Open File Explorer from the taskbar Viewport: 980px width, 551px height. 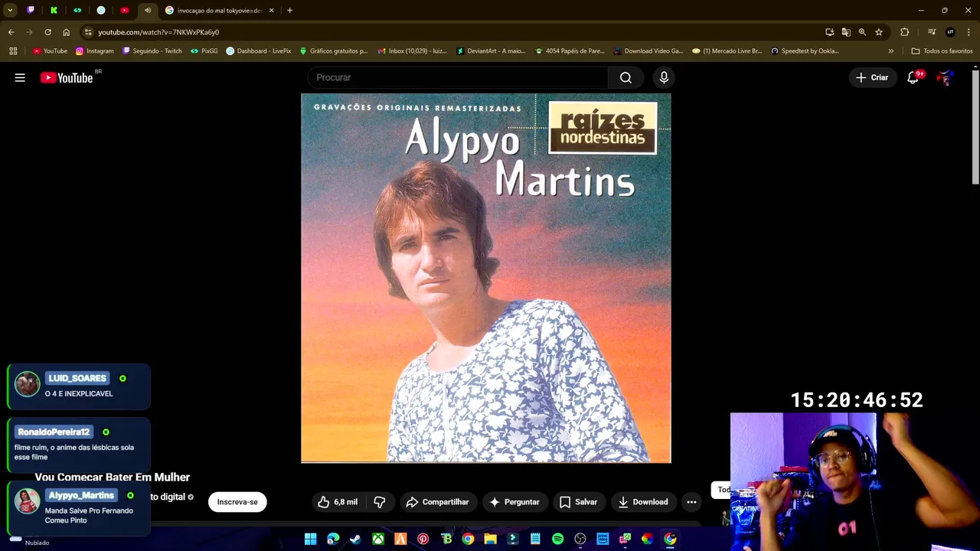[x=490, y=540]
